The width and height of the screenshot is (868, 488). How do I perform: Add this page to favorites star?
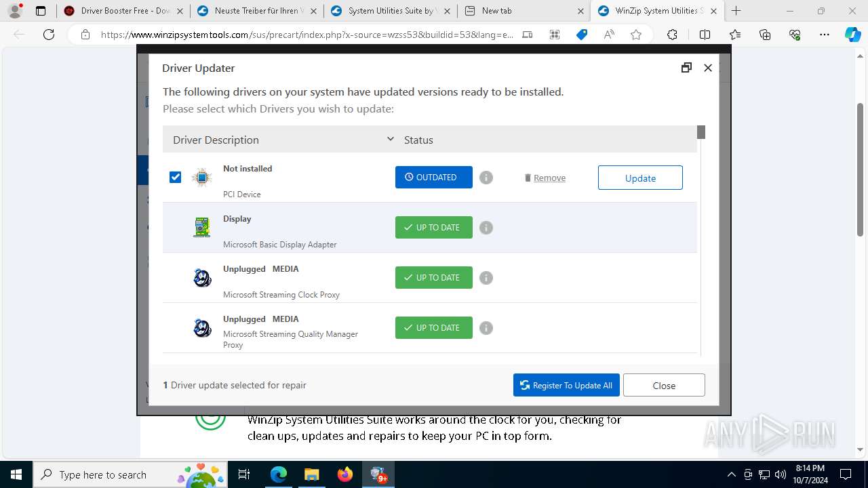[636, 35]
